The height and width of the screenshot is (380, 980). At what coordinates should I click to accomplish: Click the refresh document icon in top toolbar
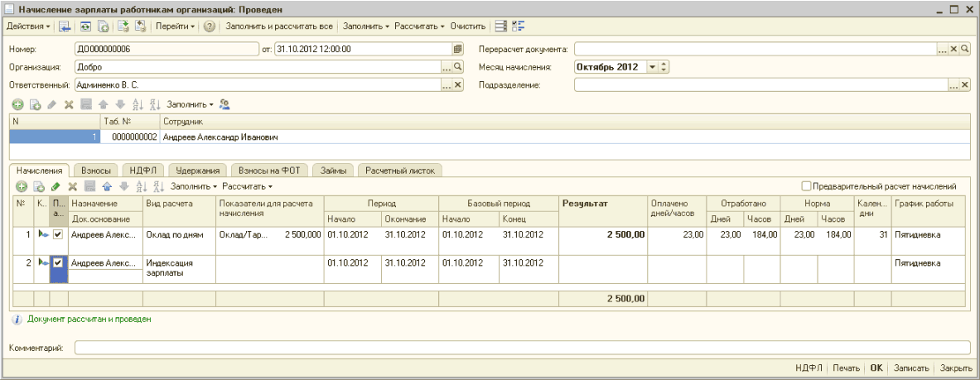84,26
